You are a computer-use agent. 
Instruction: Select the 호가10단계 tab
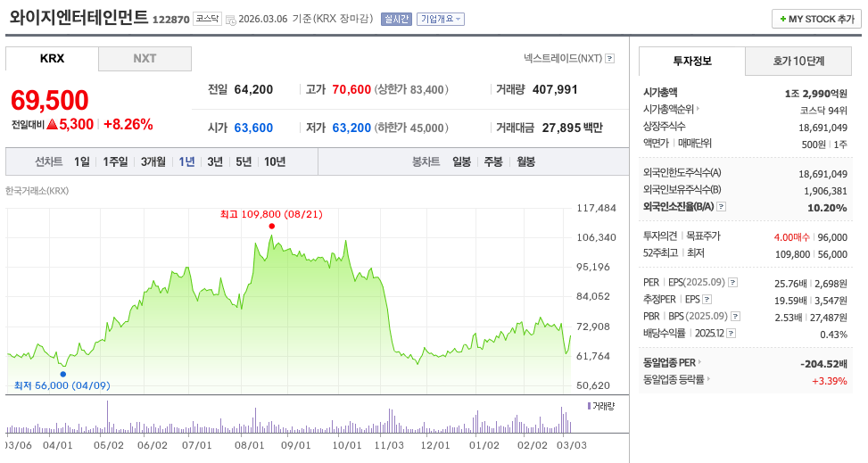tap(798, 61)
